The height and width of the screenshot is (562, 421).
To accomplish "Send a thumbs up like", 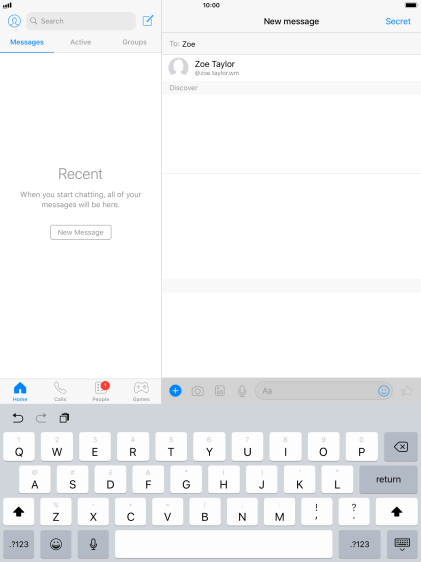I will tap(407, 391).
